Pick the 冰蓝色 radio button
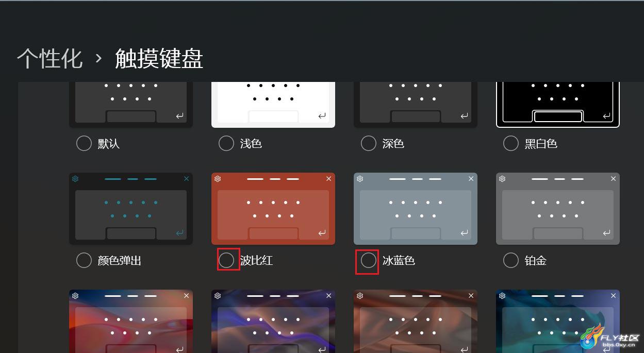644x353 pixels. (369, 260)
